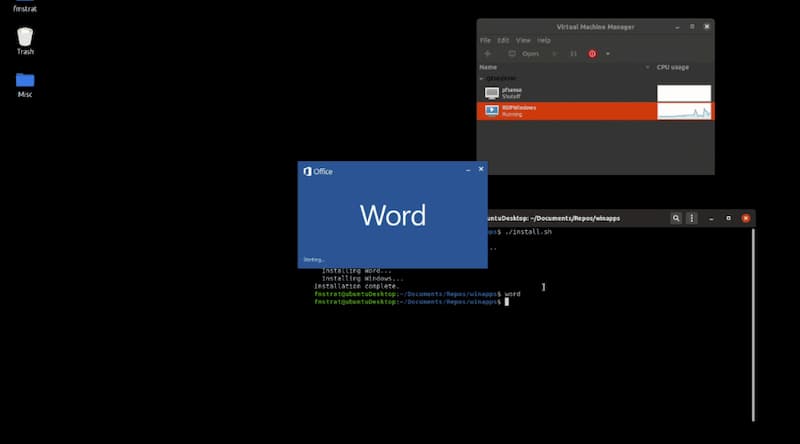Viewport: 800px width, 444px height.
Task: Click the 'word' command text in terminal
Action: point(512,294)
